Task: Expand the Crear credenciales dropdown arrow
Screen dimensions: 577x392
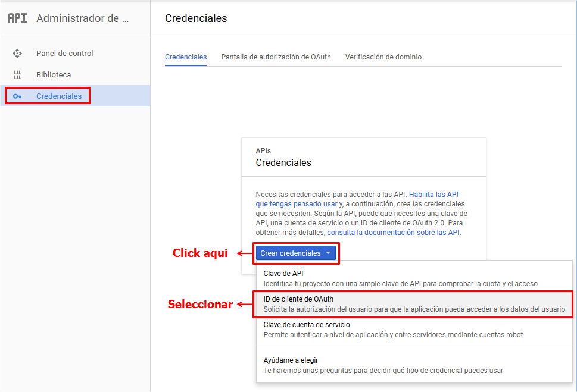Action: click(328, 253)
